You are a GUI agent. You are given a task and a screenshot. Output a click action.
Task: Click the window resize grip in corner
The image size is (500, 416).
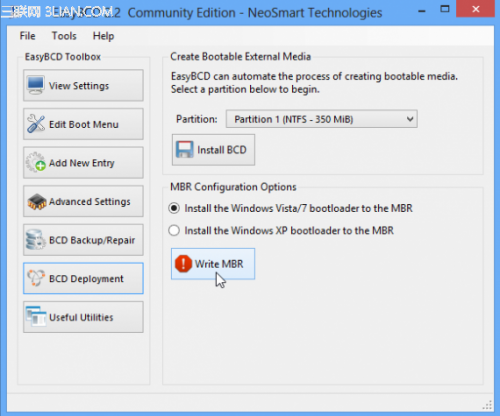click(487, 405)
